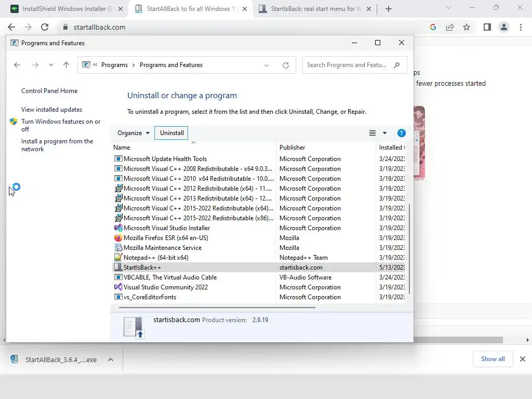The width and height of the screenshot is (532, 399).
Task: Click the Mozilla Firefox ESR icon
Action: (x=118, y=237)
